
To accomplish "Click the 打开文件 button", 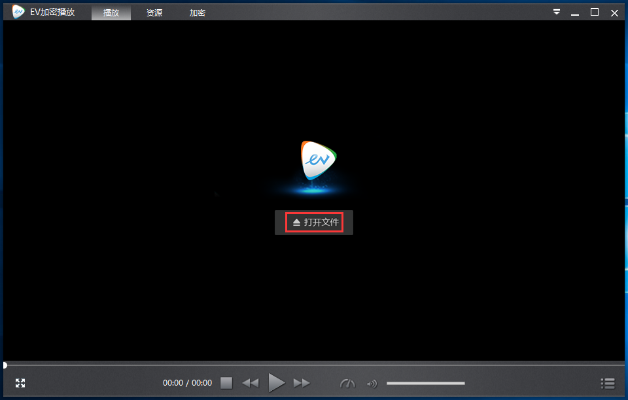I will coord(314,222).
